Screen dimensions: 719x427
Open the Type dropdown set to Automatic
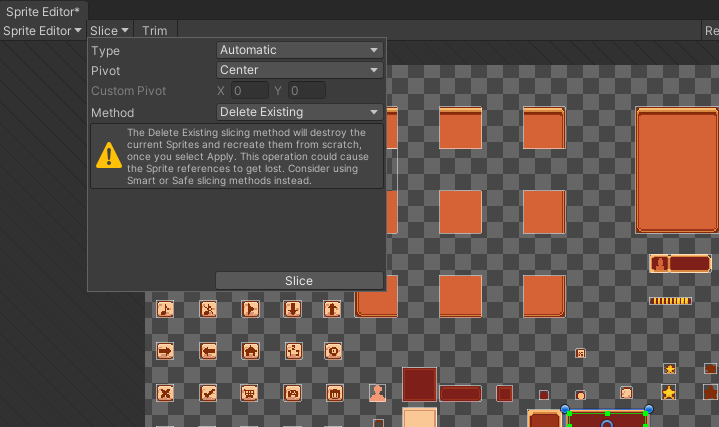pyautogui.click(x=300, y=50)
